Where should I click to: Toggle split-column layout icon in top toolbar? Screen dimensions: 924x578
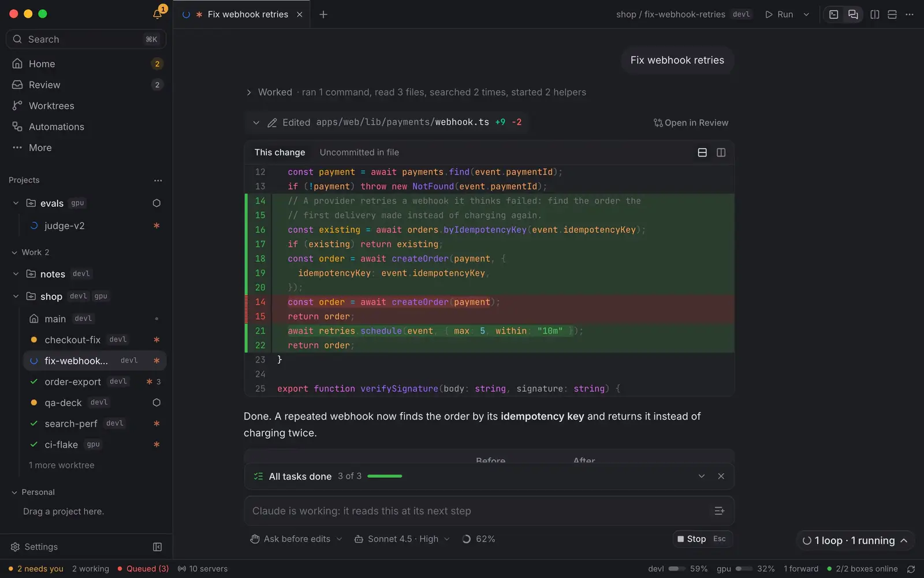tap(875, 14)
